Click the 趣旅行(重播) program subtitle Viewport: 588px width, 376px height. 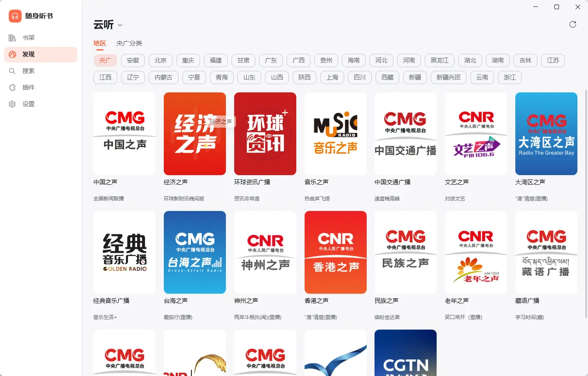coord(178,317)
